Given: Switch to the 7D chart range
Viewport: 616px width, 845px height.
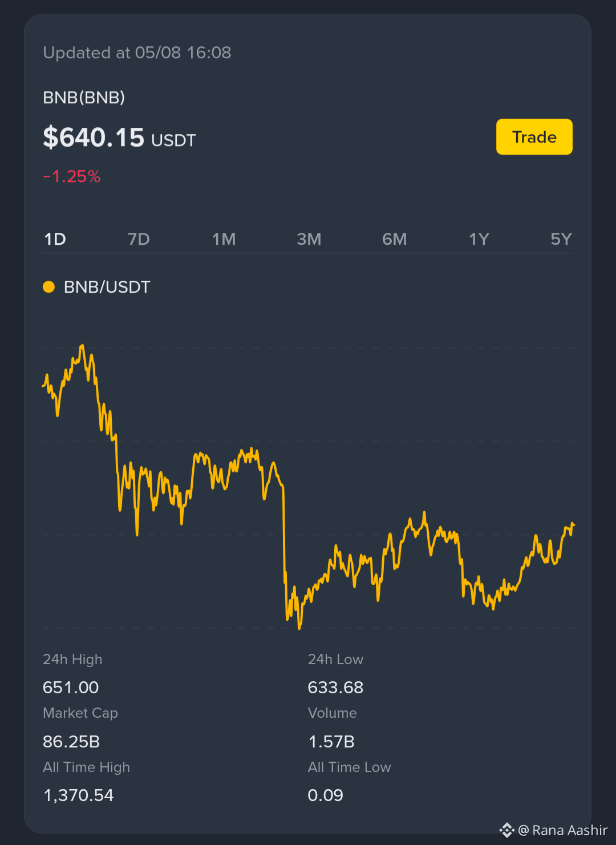Looking at the screenshot, I should (x=139, y=239).
